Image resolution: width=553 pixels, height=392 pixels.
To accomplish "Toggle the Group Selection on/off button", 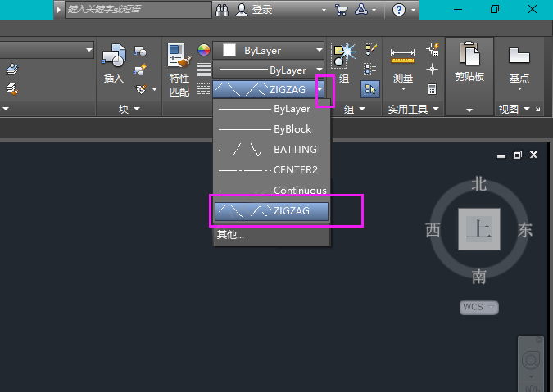I will (370, 89).
